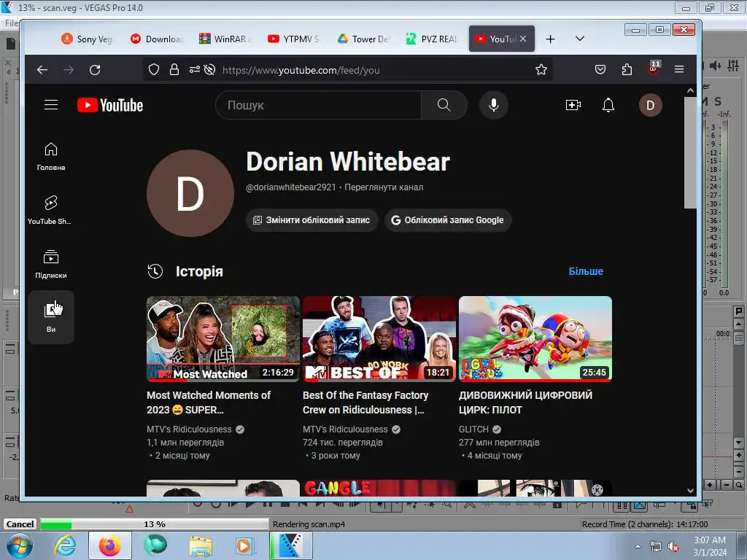Open account avatar menu in header
The width and height of the screenshot is (747, 560).
tap(650, 105)
